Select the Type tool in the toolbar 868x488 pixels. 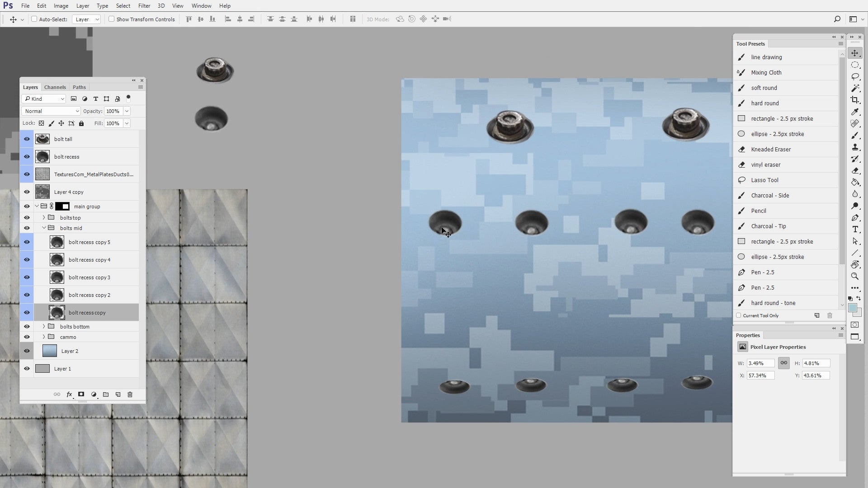(x=855, y=229)
